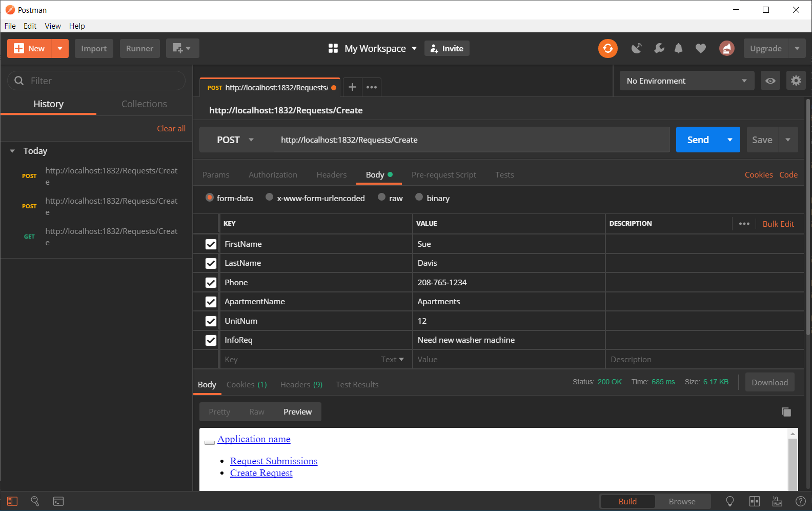Open the Postman console icon

58,501
